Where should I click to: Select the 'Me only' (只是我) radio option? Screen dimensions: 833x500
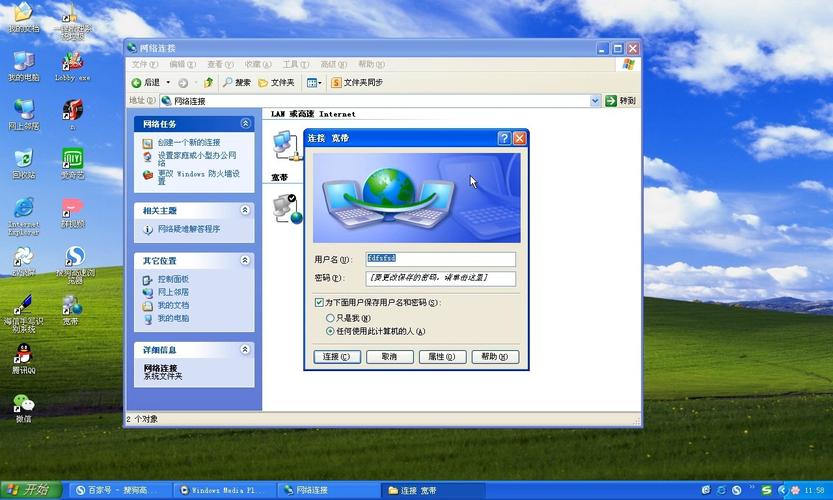pyautogui.click(x=330, y=318)
